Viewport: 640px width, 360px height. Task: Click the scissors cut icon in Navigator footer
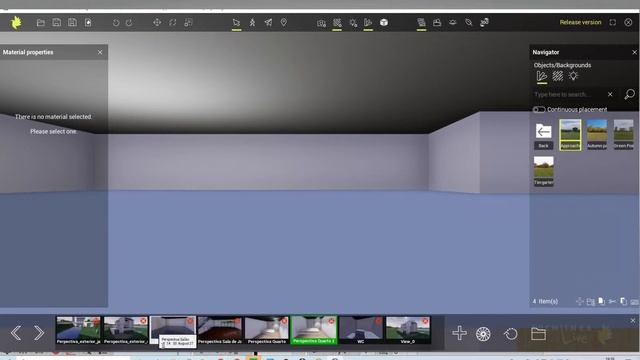point(612,302)
